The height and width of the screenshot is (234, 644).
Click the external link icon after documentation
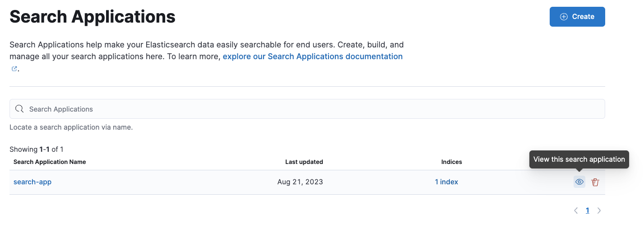coord(14,69)
